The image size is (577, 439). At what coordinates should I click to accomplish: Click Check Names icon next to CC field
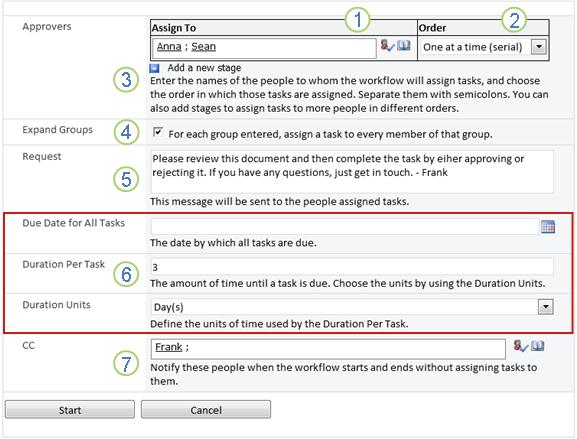tap(521, 346)
